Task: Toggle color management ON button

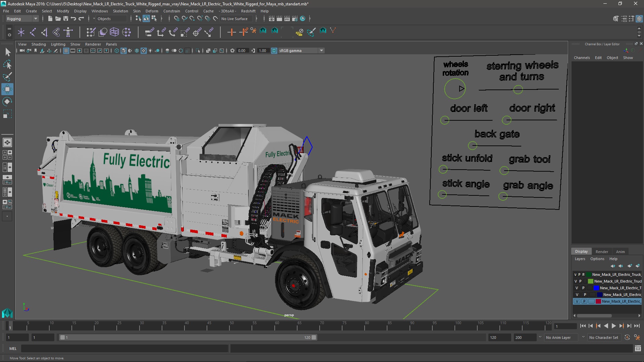Action: point(274,51)
